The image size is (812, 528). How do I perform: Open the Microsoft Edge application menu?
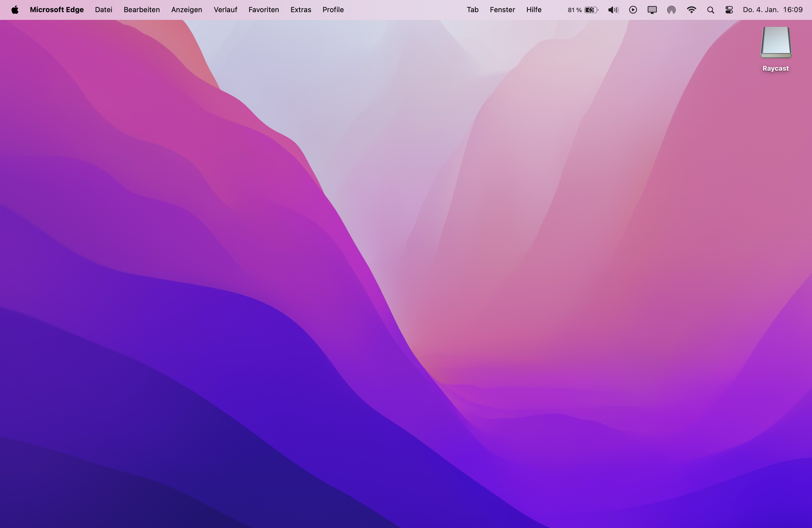coord(57,10)
